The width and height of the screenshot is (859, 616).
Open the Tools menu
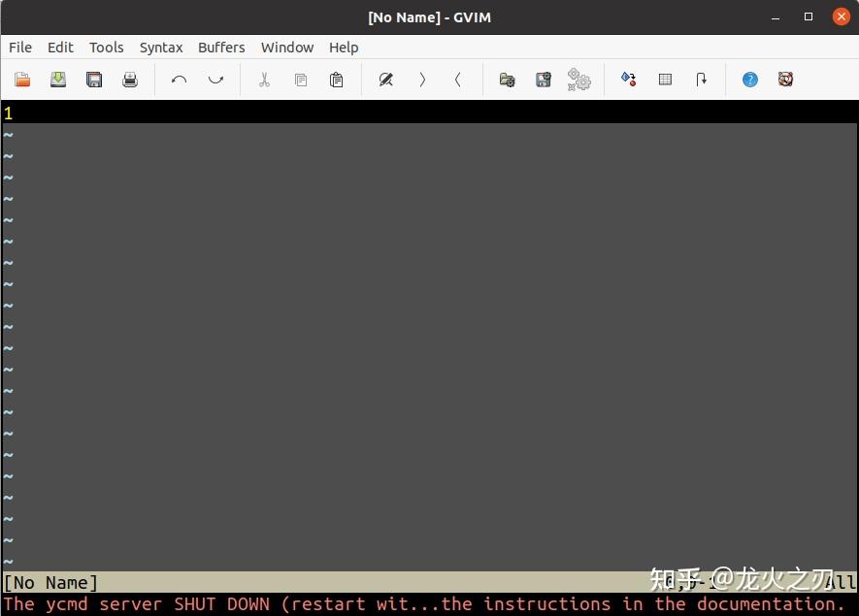click(106, 48)
